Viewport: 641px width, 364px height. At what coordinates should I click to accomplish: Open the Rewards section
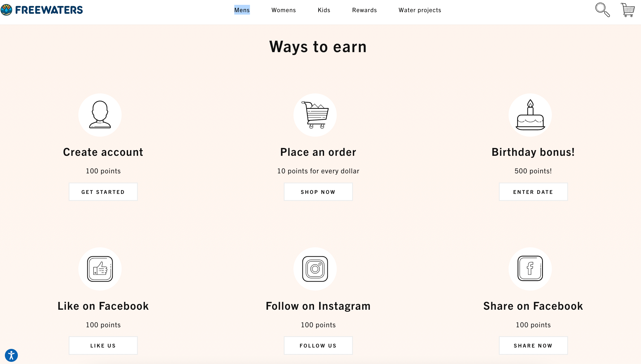coord(365,10)
